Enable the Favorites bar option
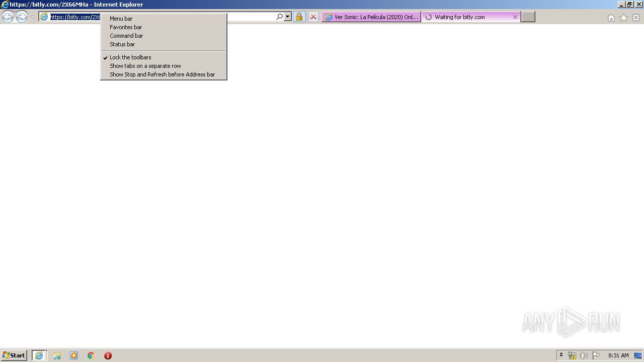Screen dimensions: 644x362 164,27
